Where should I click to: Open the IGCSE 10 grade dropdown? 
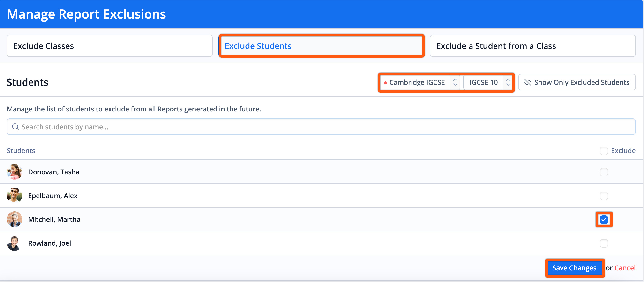point(487,82)
